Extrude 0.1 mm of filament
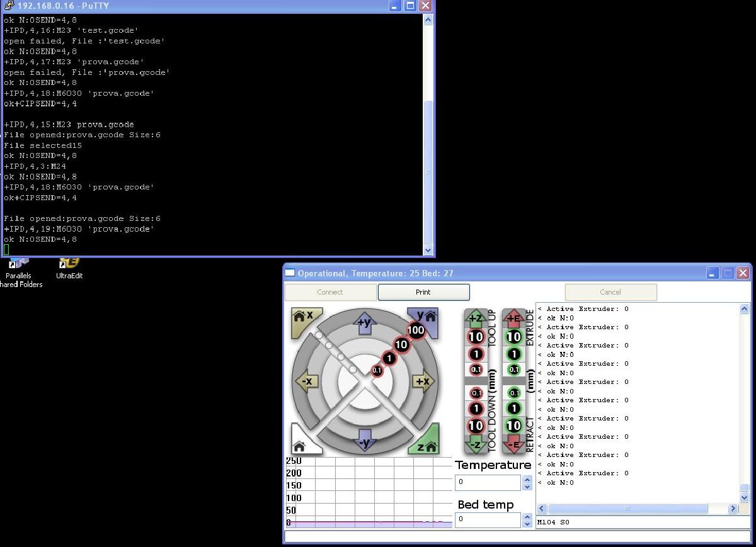 (x=515, y=369)
